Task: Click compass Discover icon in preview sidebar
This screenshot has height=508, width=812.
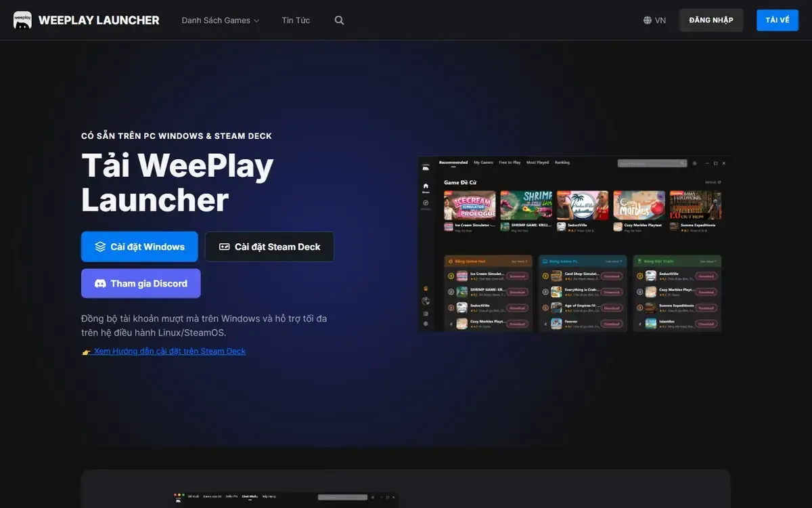Action: 426,203
